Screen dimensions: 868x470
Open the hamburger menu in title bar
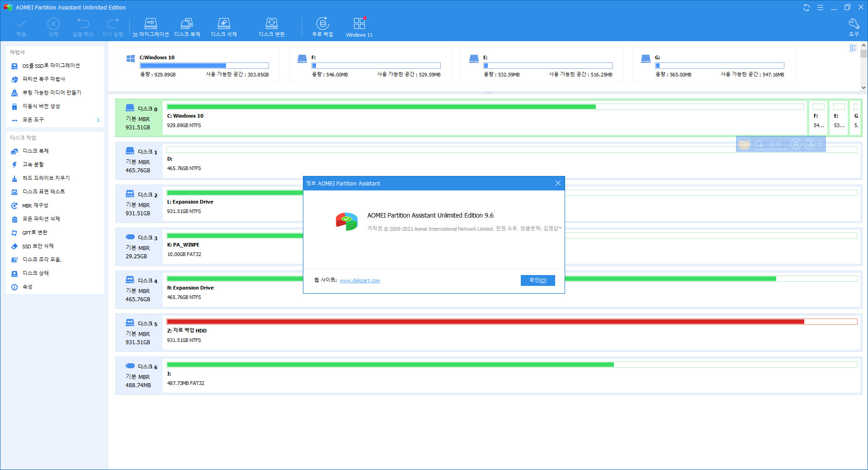(820, 7)
